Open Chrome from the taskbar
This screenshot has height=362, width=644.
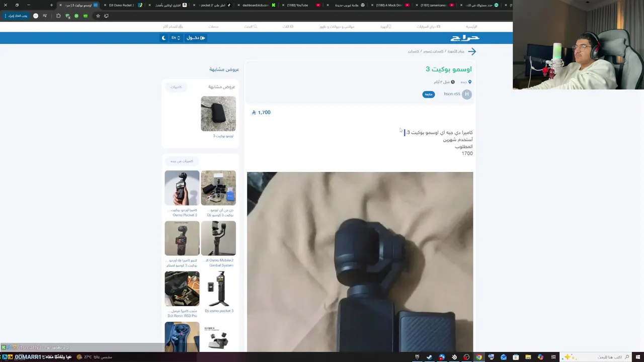479,357
